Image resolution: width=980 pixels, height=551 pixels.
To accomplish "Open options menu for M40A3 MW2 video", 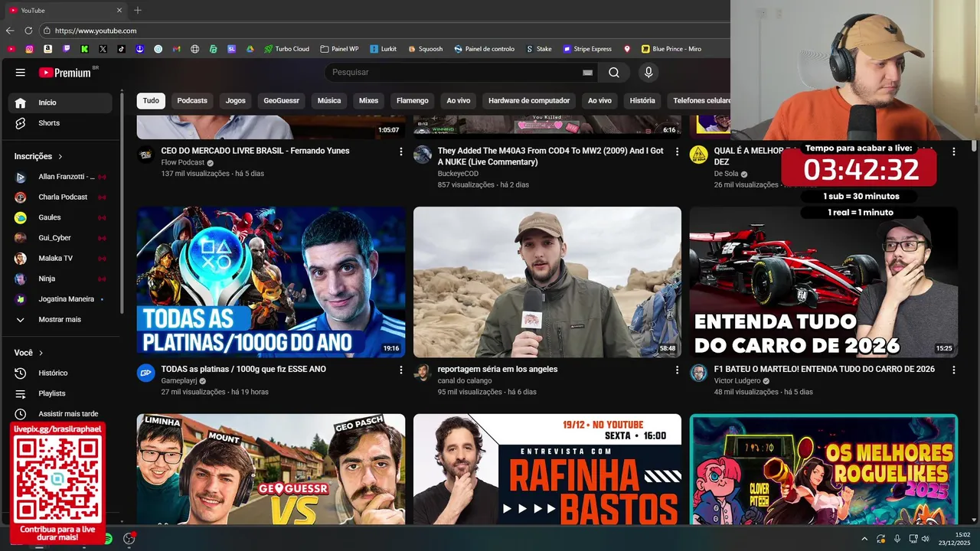I will (x=677, y=152).
